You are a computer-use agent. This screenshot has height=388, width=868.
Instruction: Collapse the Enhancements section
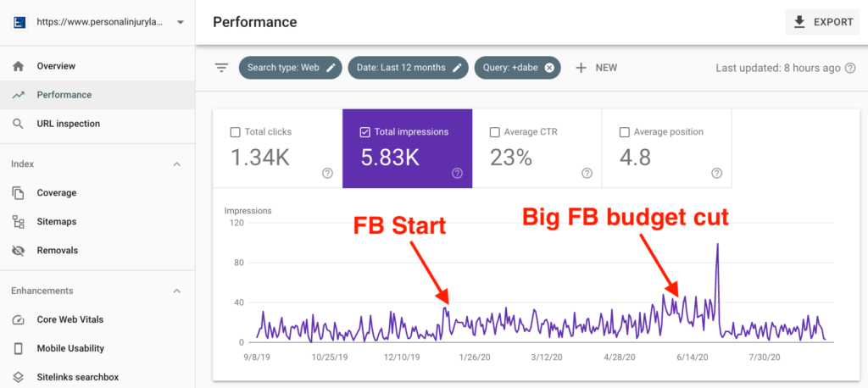(176, 291)
